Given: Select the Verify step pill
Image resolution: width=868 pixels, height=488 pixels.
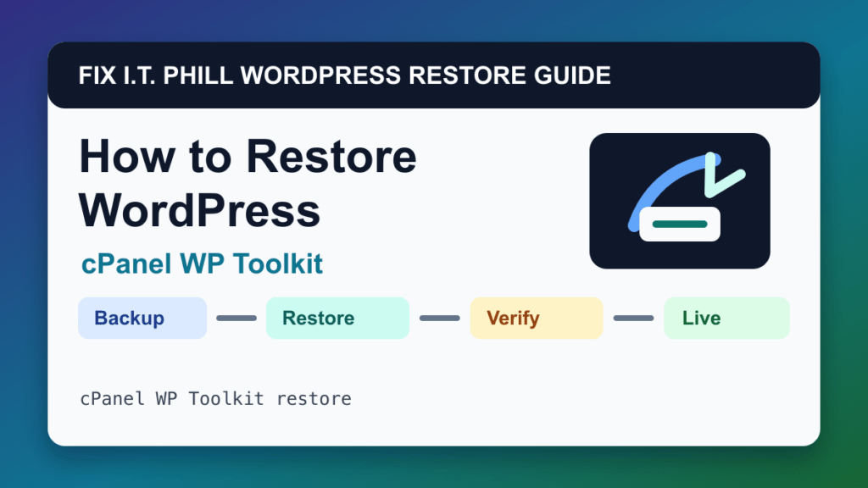Looking at the screenshot, I should tap(537, 319).
